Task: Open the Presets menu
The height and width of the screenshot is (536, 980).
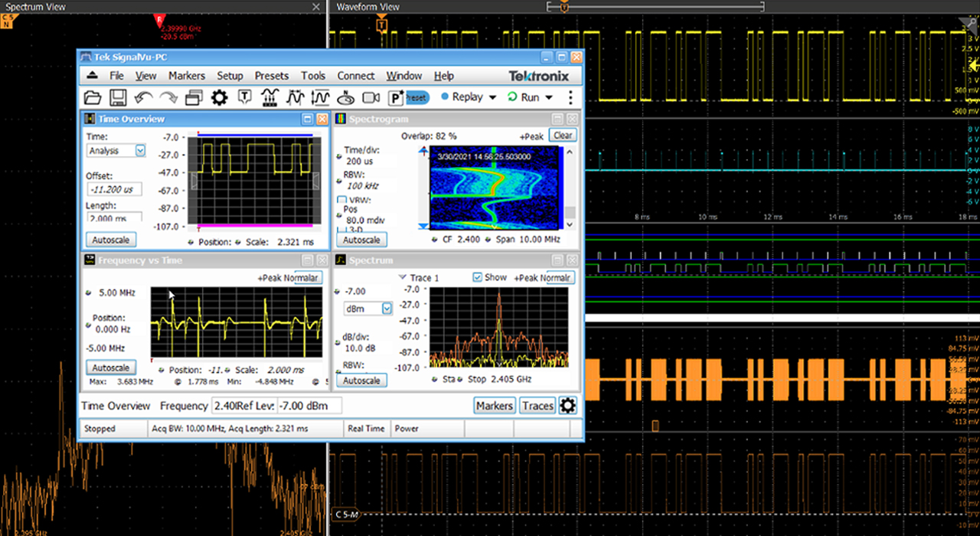Action: click(272, 76)
